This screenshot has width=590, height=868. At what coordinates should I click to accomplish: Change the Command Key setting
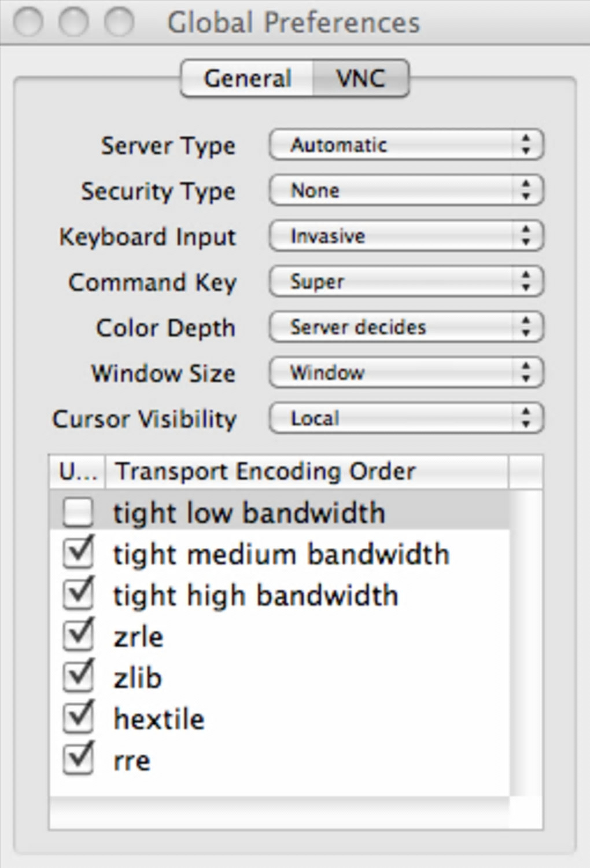tap(406, 282)
